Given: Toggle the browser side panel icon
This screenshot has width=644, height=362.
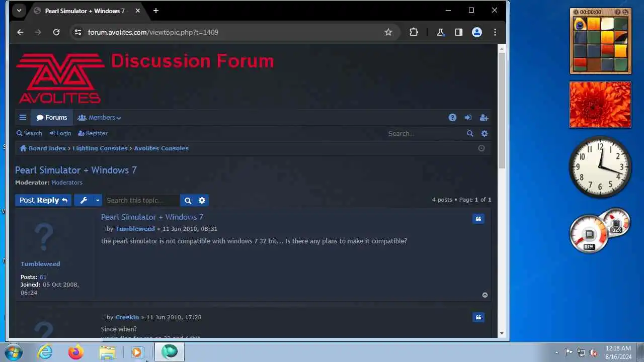Looking at the screenshot, I should (459, 32).
